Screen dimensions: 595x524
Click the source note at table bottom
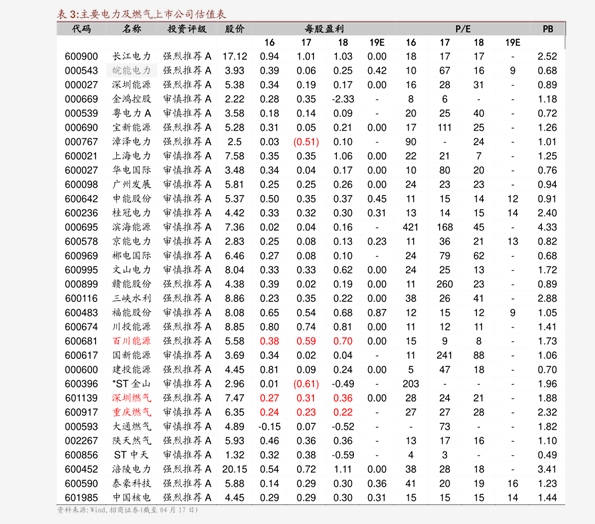click(x=128, y=510)
